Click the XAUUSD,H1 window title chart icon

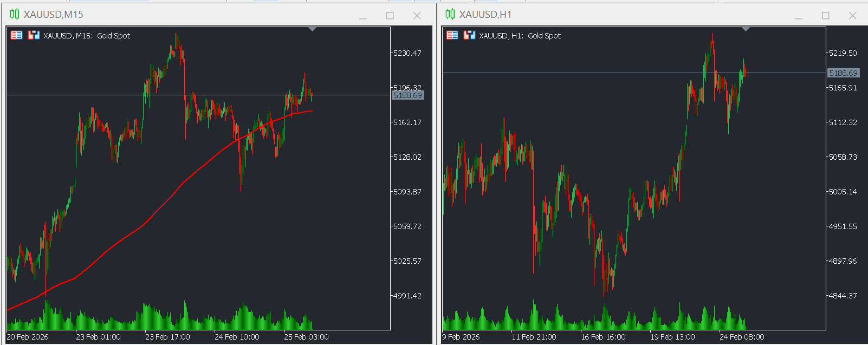[x=450, y=14]
